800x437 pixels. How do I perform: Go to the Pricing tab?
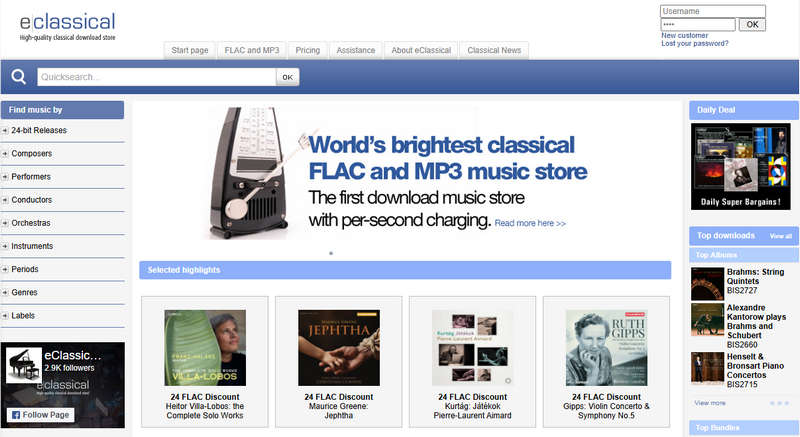pos(308,50)
